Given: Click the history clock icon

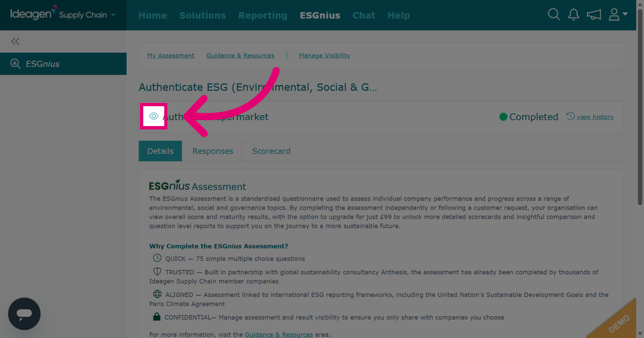Looking at the screenshot, I should [x=571, y=116].
